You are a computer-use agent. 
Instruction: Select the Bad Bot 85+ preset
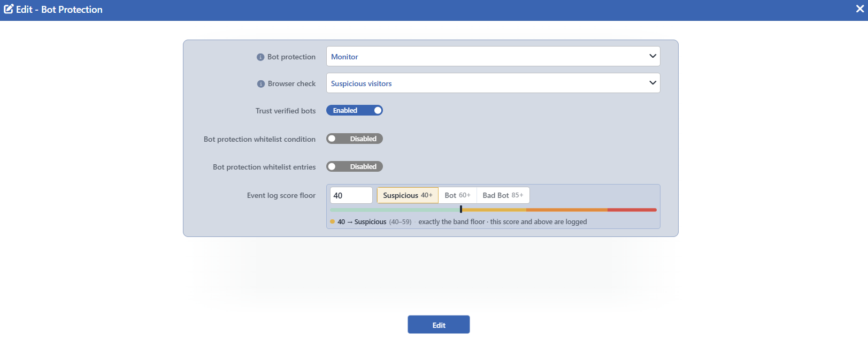coord(503,195)
